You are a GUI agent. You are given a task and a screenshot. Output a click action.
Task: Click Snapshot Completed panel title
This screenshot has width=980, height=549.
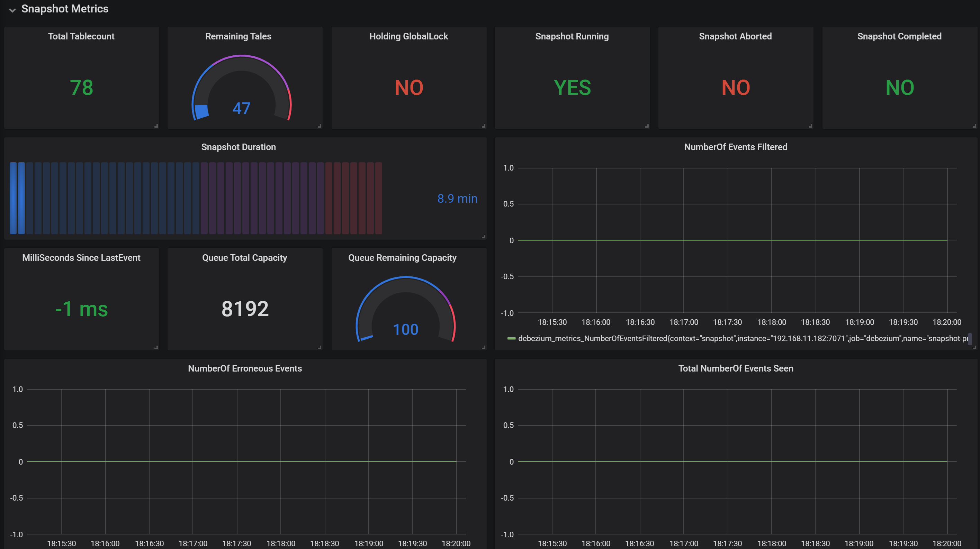click(899, 37)
